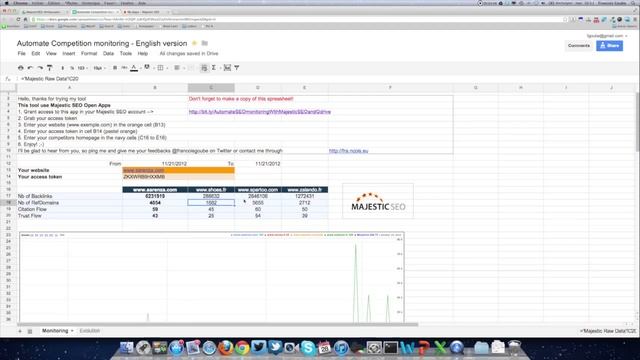Image resolution: width=640 pixels, height=360 pixels.
Task: Click the www.zalando.fr header cell
Action: tap(304, 190)
